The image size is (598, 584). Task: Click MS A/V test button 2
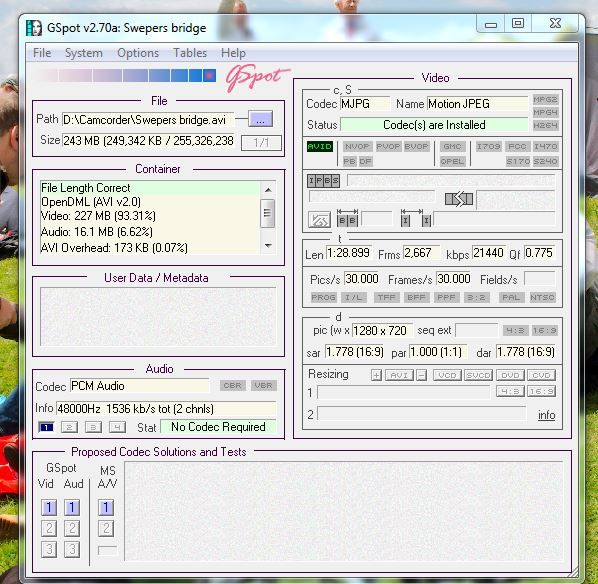pyautogui.click(x=106, y=528)
